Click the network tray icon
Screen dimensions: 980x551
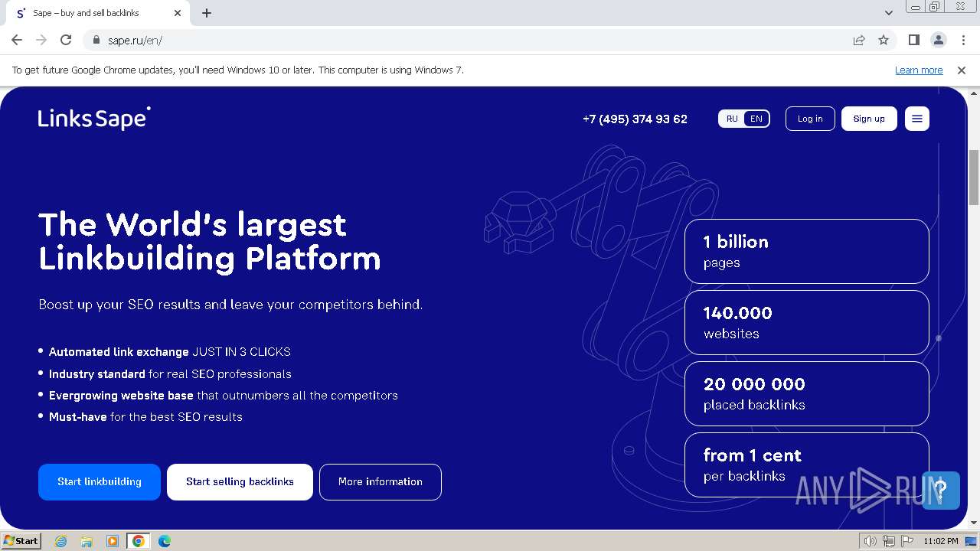tap(888, 541)
